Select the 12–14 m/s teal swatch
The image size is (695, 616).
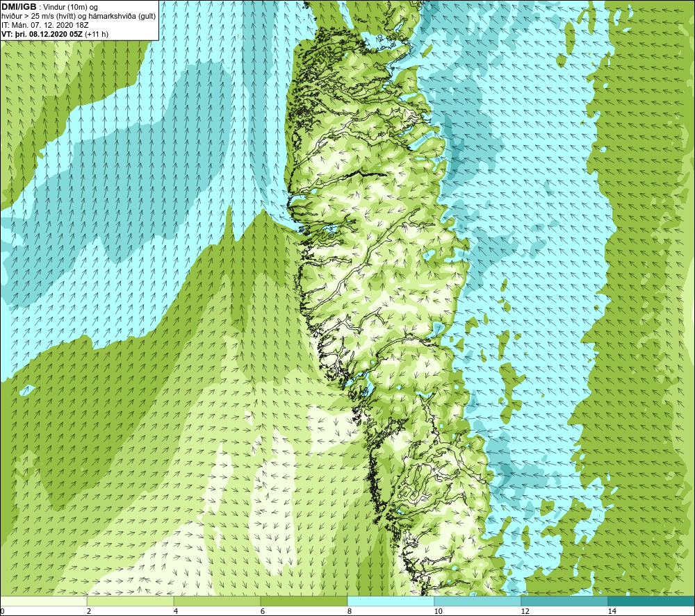point(564,601)
